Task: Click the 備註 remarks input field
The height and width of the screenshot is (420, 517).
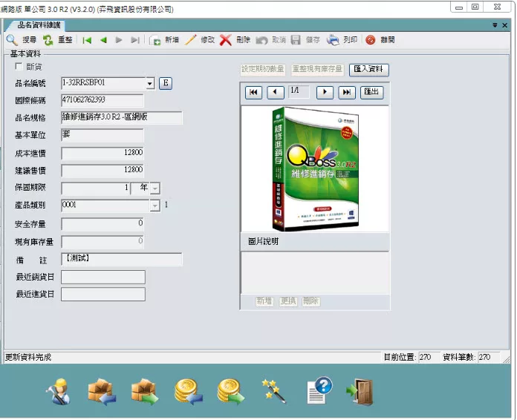Action: click(x=122, y=259)
